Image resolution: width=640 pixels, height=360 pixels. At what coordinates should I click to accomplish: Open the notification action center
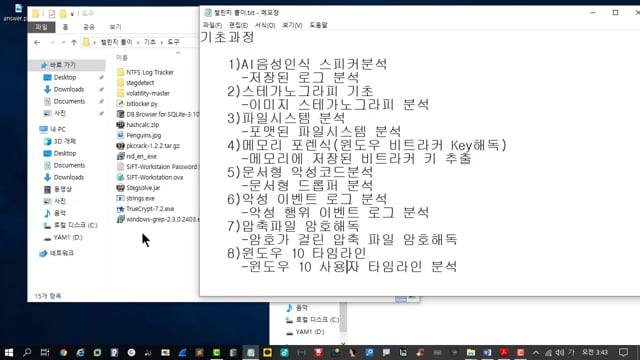coord(623,352)
